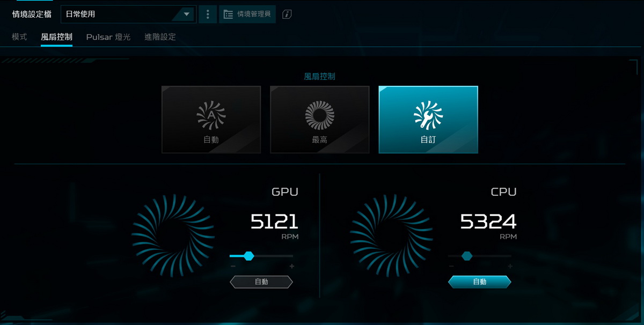Go to the 進階設定 advanced settings tab

pos(160,37)
